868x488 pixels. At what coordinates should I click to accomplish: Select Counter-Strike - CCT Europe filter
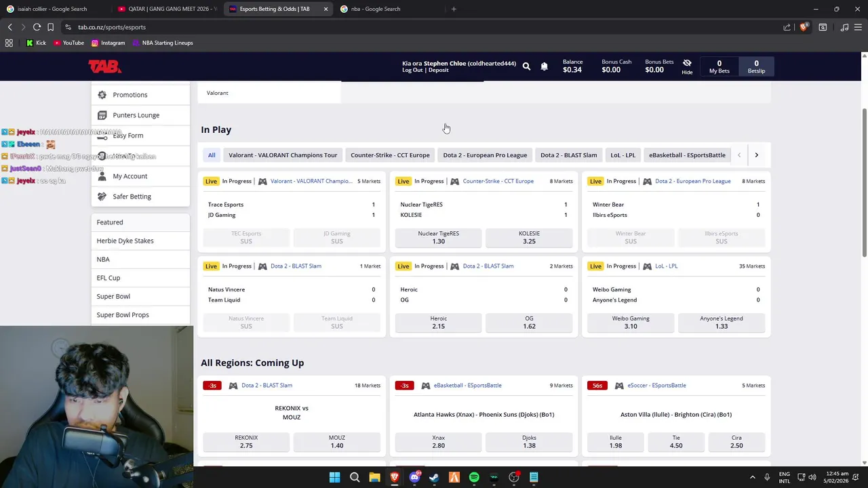tap(390, 155)
